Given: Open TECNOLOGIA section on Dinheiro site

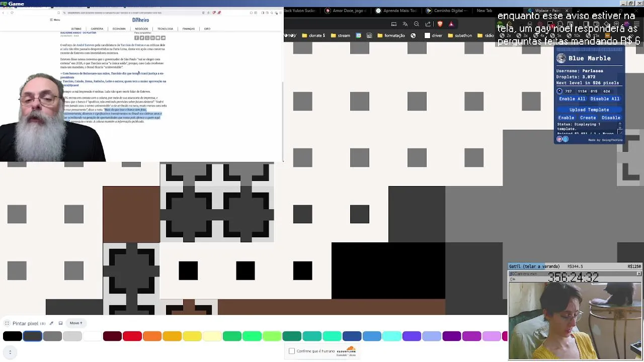Looking at the screenshot, I should [165, 29].
